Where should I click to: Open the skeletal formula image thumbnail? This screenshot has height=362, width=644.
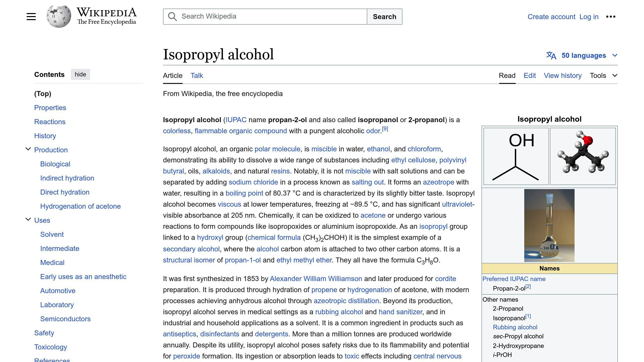point(516,156)
